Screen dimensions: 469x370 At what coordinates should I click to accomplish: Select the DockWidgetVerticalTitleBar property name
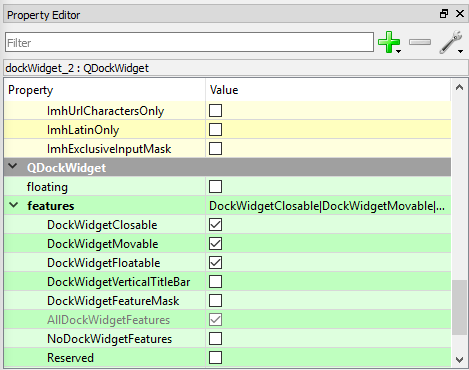tap(119, 282)
